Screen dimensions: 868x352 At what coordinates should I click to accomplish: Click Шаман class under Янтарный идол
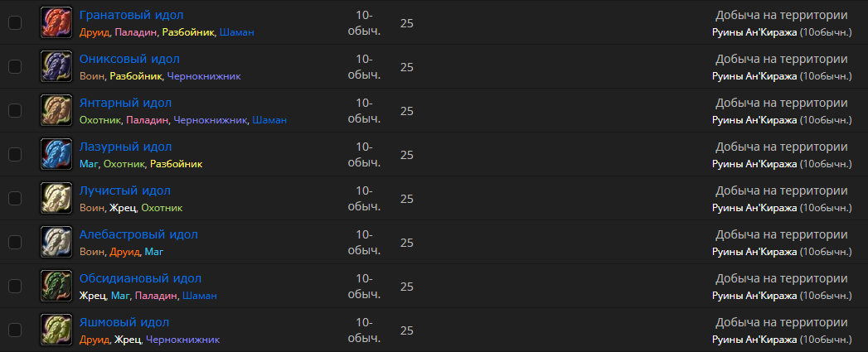(x=269, y=120)
